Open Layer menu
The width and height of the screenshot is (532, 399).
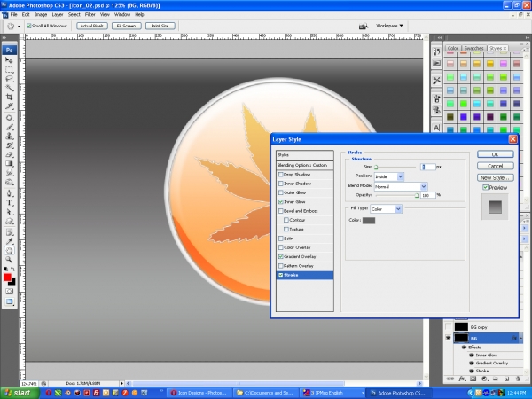58,14
